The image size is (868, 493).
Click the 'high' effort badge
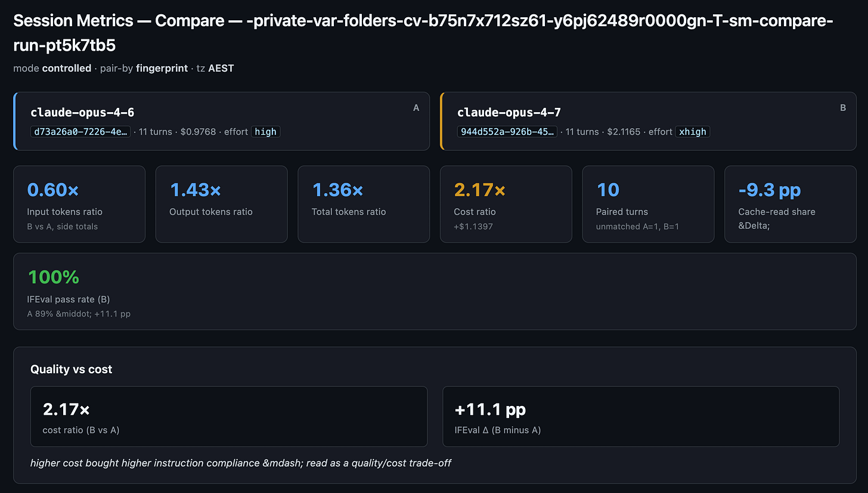265,132
